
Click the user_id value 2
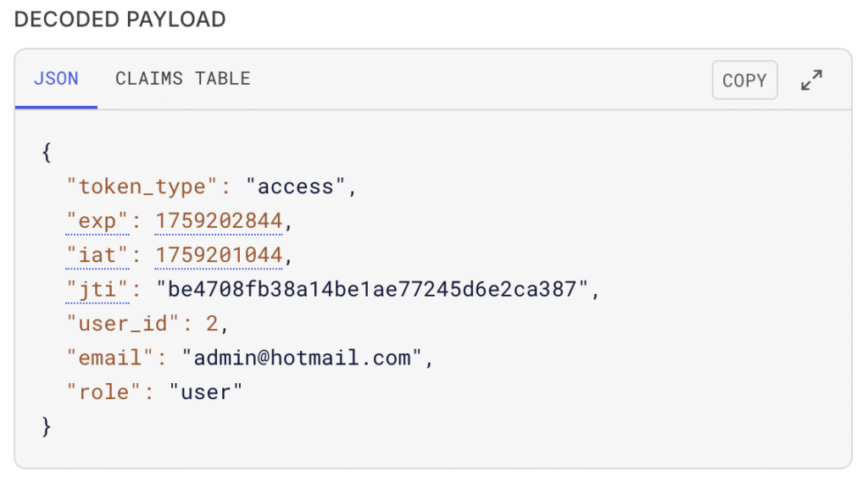coord(212,323)
